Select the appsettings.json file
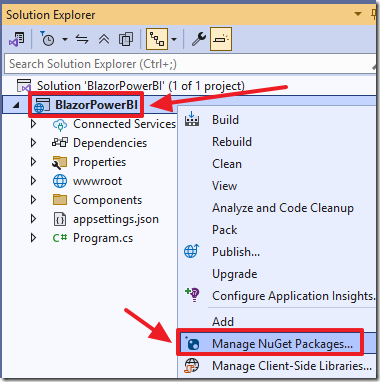 click(x=116, y=219)
